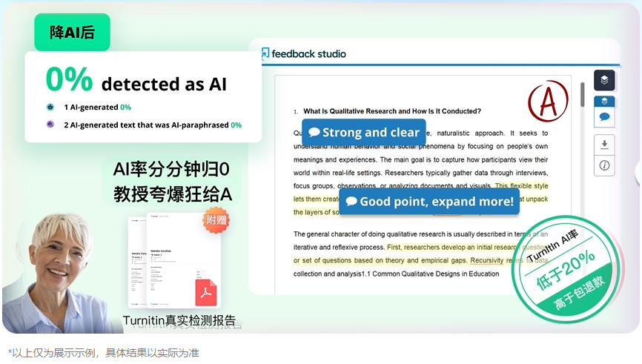Viewport: 642px width, 364px height.
Task: Click the black layers icon in sidebar
Action: point(604,80)
